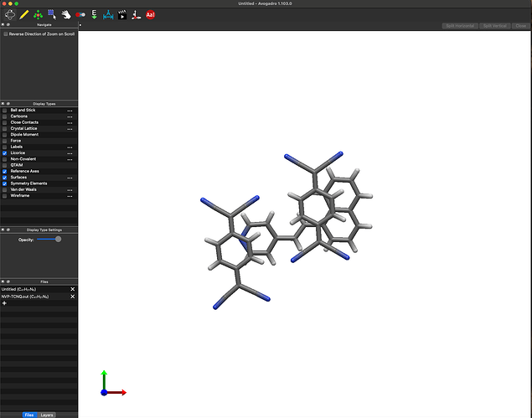Select the Files tab
This screenshot has height=418, width=532.
(28, 415)
